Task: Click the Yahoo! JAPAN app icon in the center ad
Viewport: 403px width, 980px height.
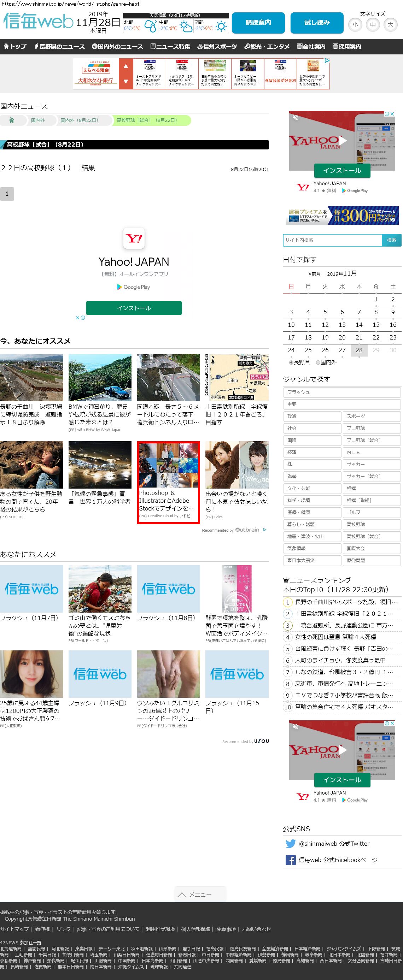Action: [x=134, y=238]
